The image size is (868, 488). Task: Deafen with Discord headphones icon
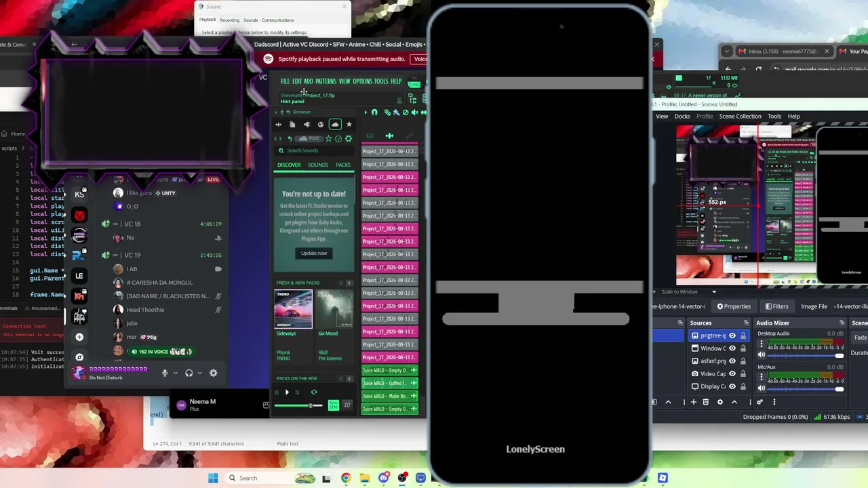point(189,373)
